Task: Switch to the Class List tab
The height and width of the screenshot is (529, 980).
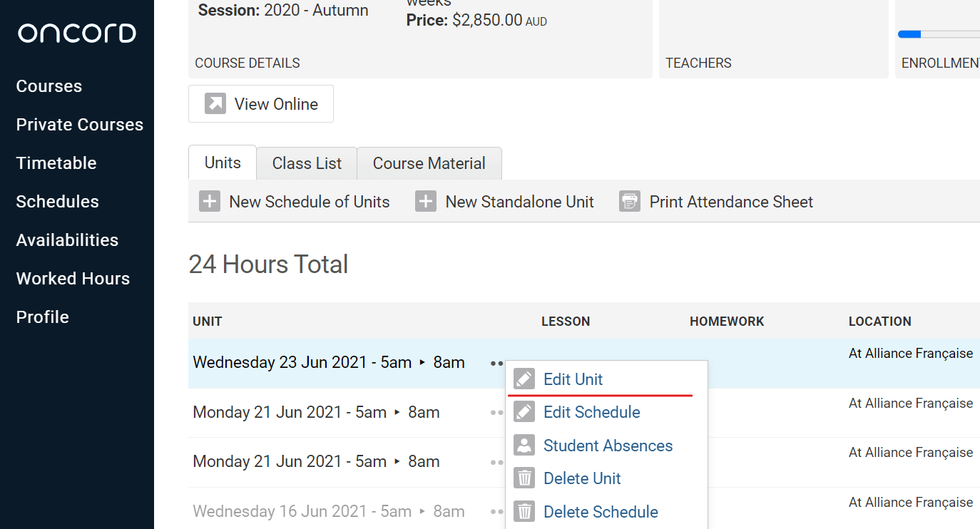Action: tap(307, 163)
